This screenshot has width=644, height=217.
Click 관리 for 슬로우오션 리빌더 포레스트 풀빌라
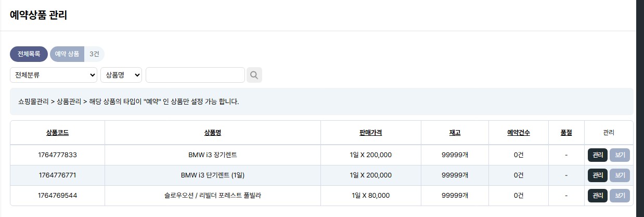point(597,196)
